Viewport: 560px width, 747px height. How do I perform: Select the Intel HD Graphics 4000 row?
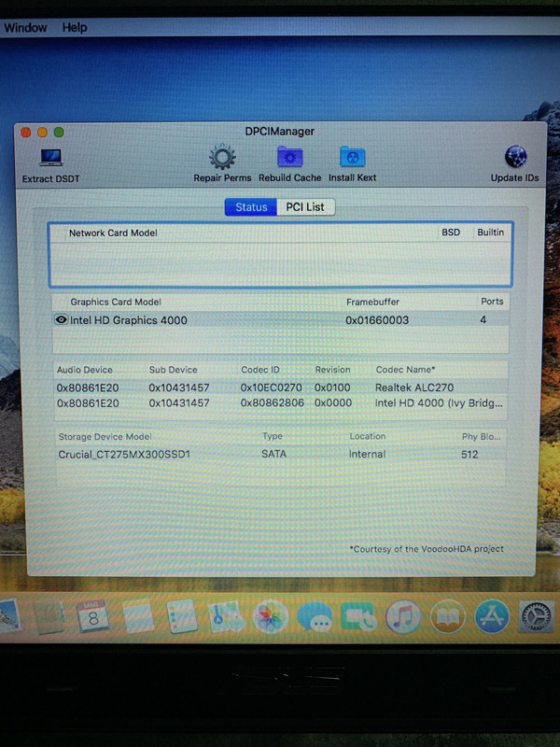point(281,319)
